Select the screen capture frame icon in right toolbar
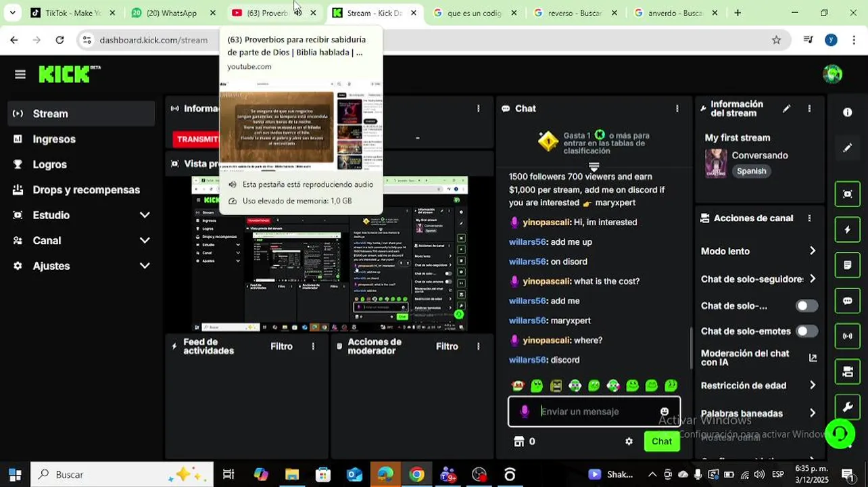 [847, 194]
